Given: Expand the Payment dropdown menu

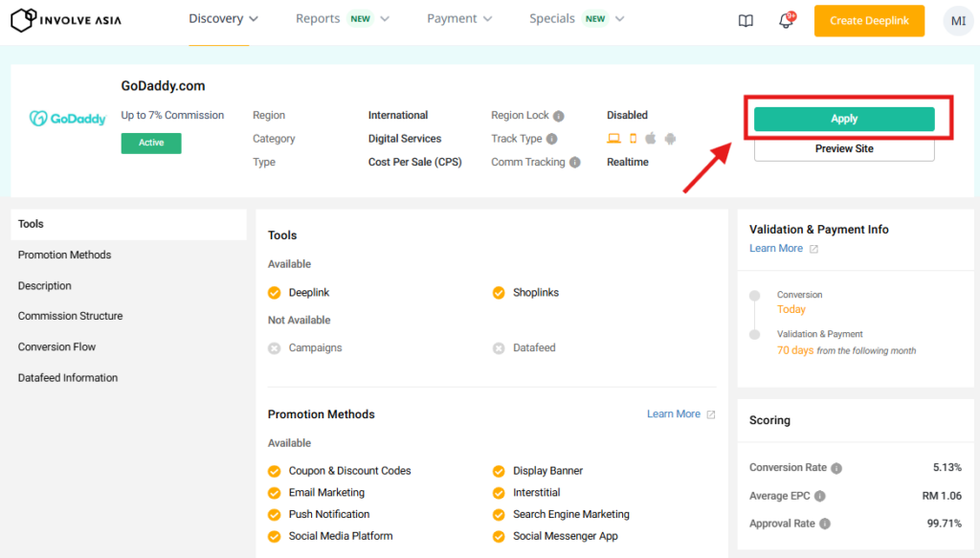Looking at the screenshot, I should (459, 19).
